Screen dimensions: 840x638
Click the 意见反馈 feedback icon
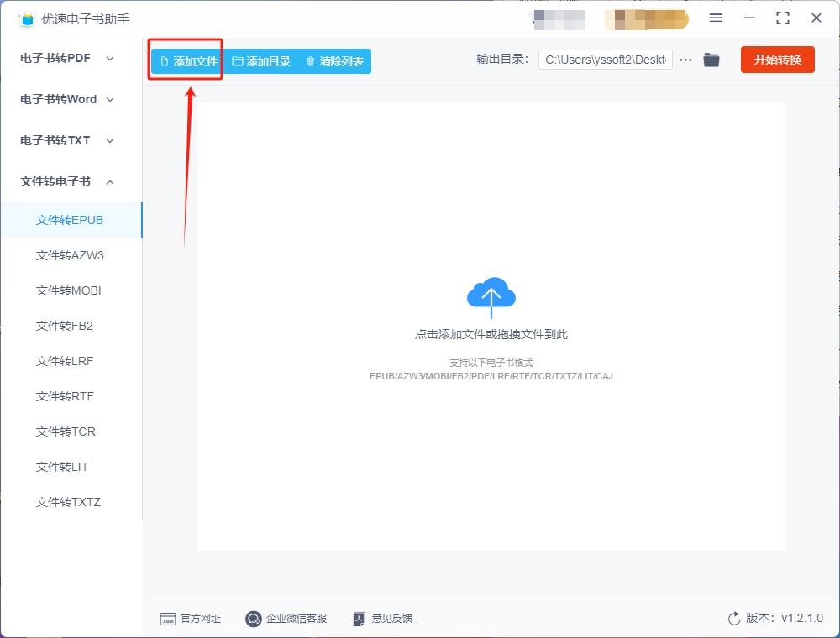coord(359,619)
